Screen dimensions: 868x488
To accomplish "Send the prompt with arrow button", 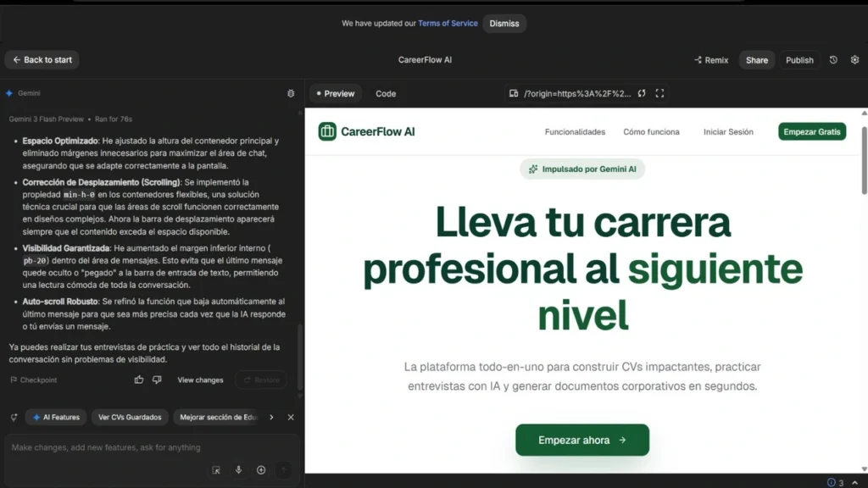I will coord(283,470).
